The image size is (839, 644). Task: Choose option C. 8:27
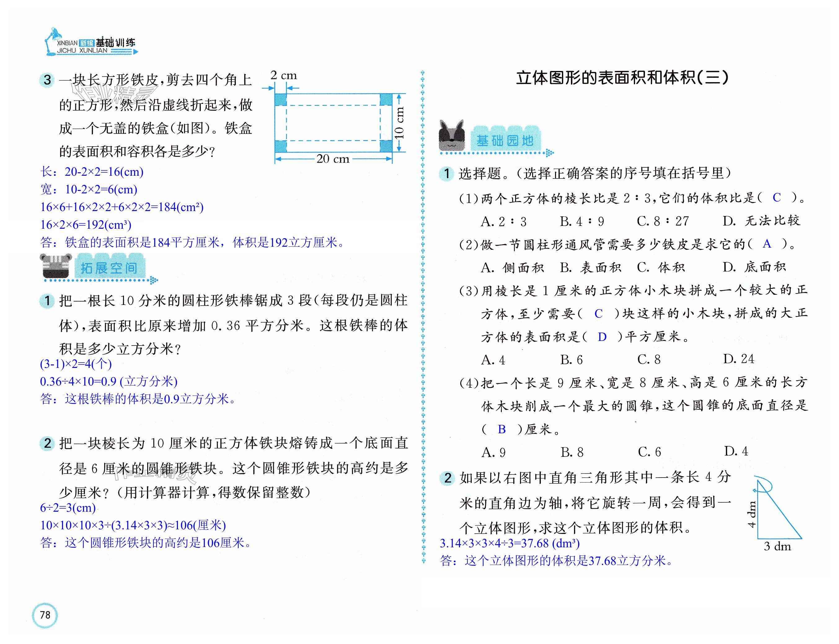tap(663, 221)
